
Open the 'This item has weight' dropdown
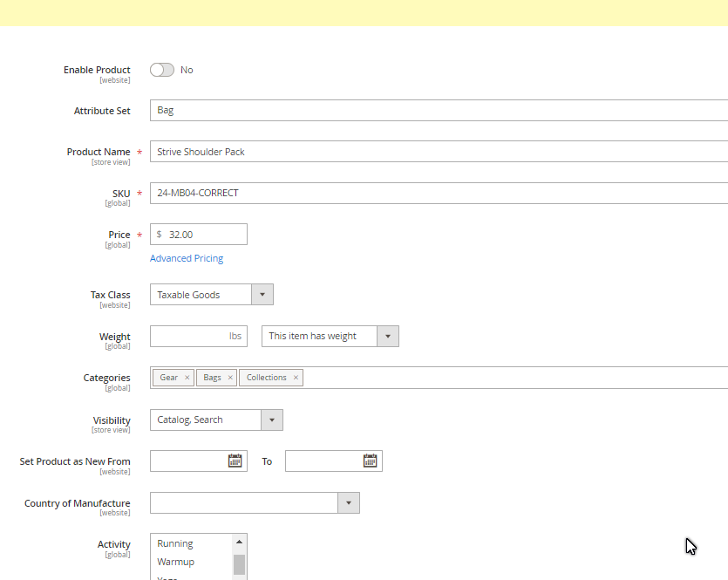click(x=330, y=336)
